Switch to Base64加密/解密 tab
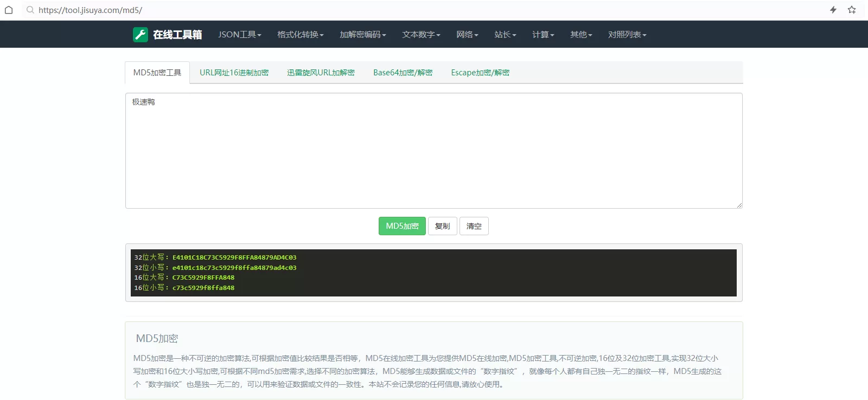Viewport: 868px width, 400px height. coord(403,73)
